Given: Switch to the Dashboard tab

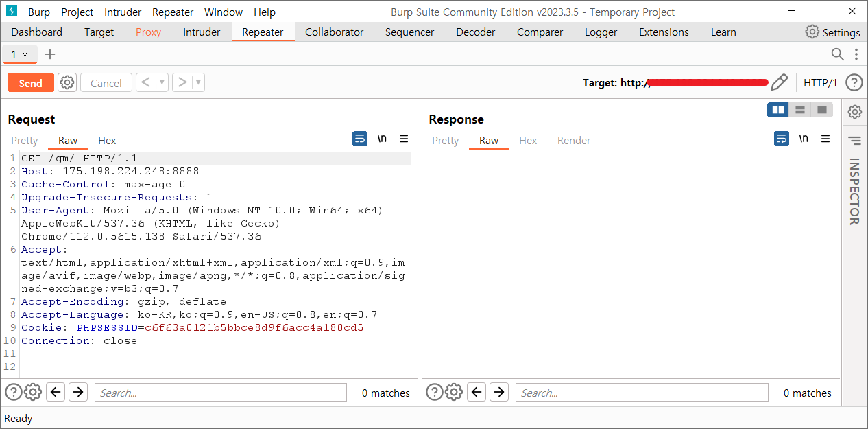Looking at the screenshot, I should [37, 32].
